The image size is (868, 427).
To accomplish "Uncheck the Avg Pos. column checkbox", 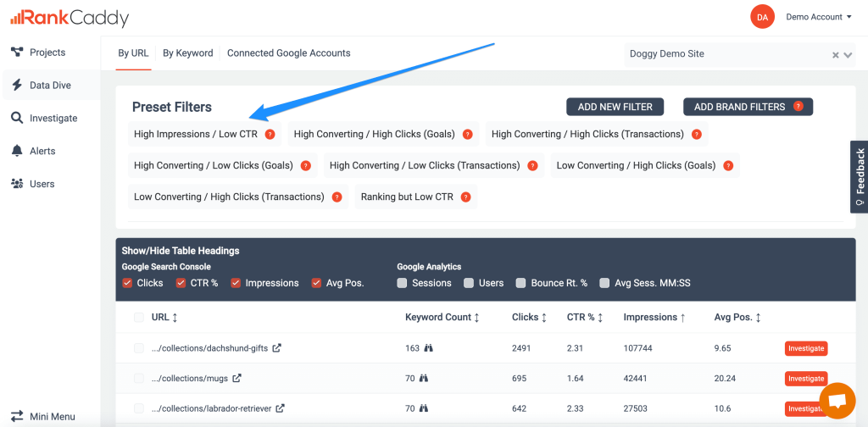I will (316, 283).
